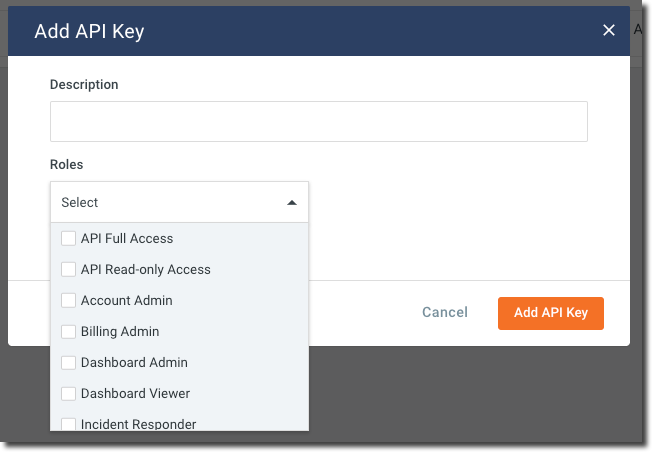652x452 pixels.
Task: Click the Description text field
Action: pos(318,121)
